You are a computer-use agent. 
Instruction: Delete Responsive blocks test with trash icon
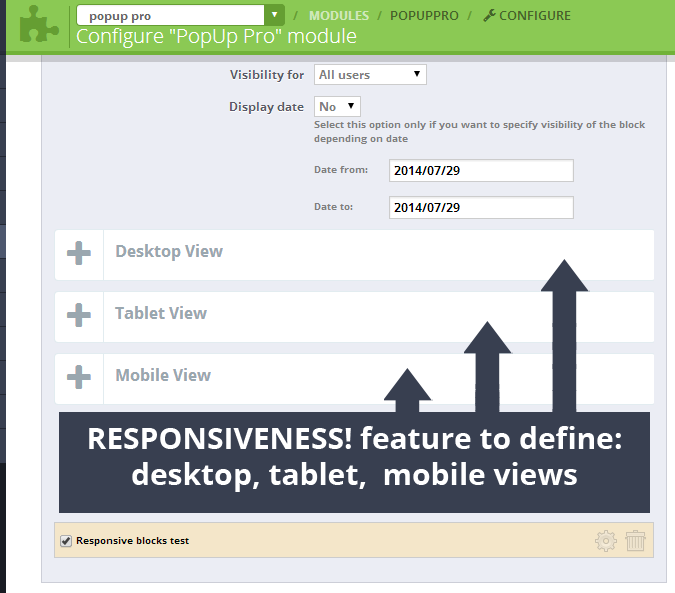click(635, 541)
